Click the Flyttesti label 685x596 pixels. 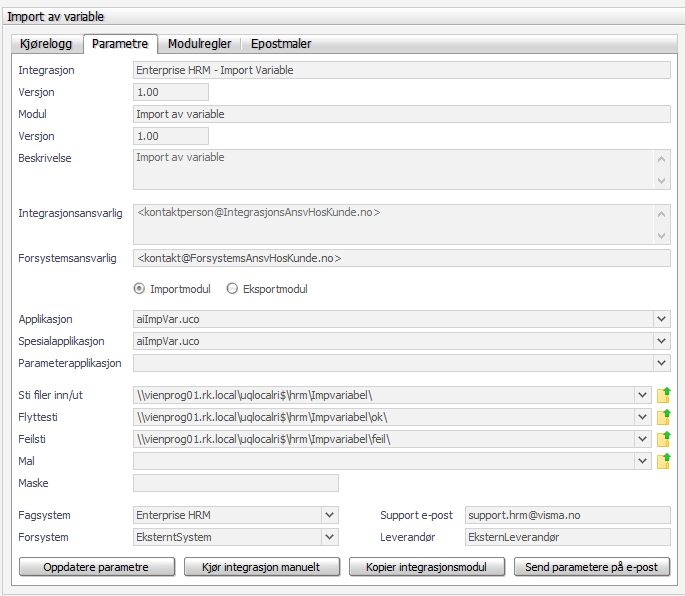tap(38, 417)
